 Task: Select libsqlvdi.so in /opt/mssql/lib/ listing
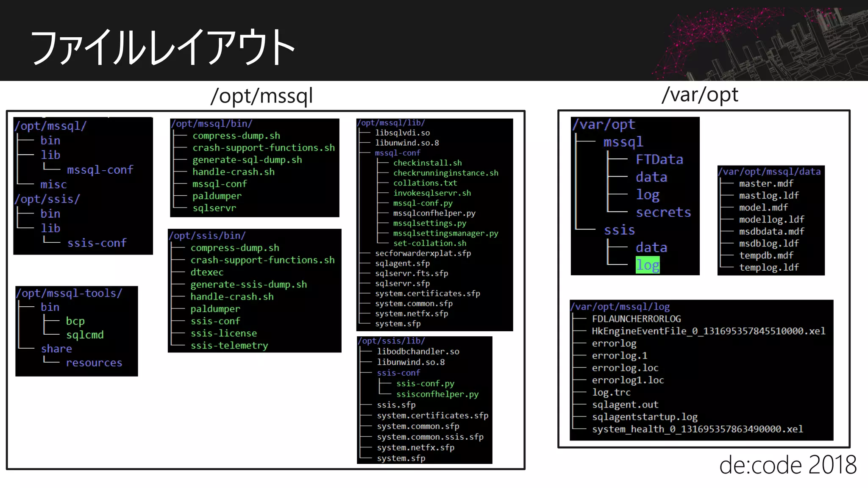click(x=402, y=133)
